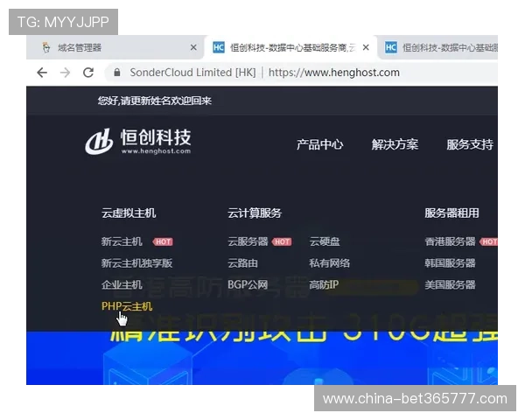
Task: Select 云路由
Action: (x=242, y=263)
